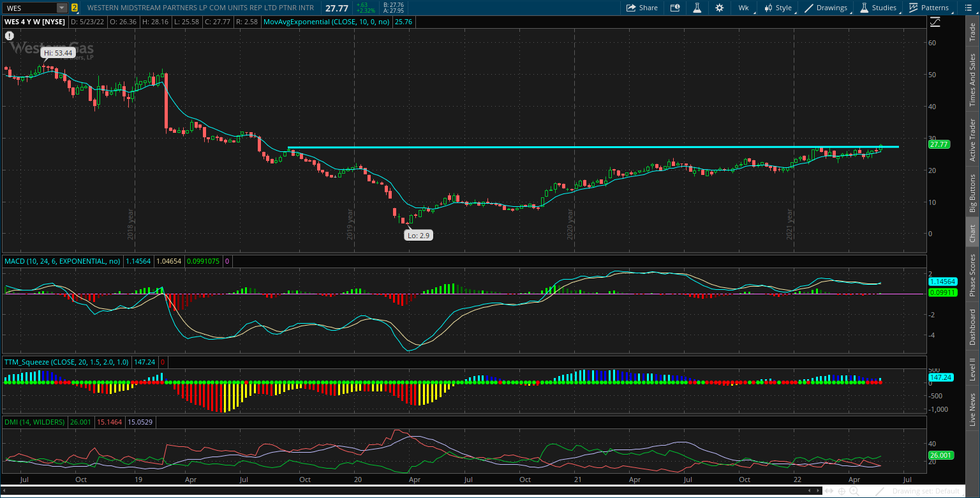980x498 pixels.
Task: Click the yellow link color 2 badge
Action: 75,8
